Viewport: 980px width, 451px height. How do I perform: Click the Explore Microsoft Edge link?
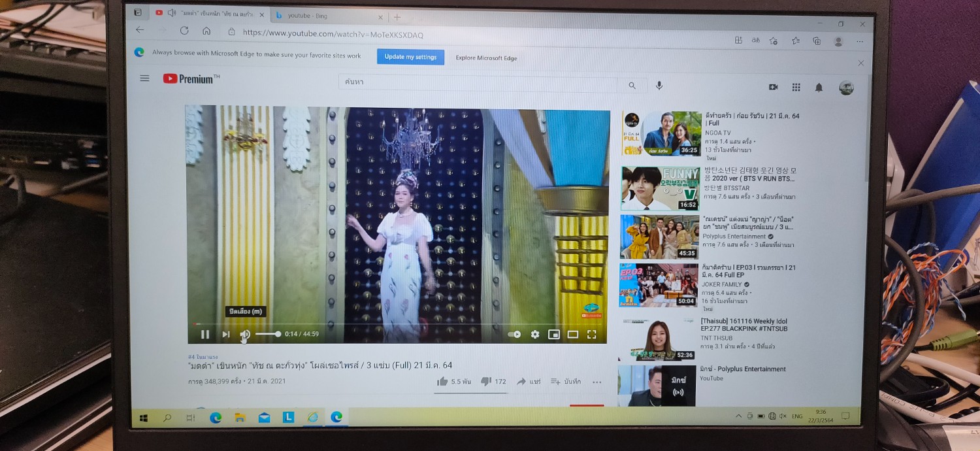[x=486, y=58]
